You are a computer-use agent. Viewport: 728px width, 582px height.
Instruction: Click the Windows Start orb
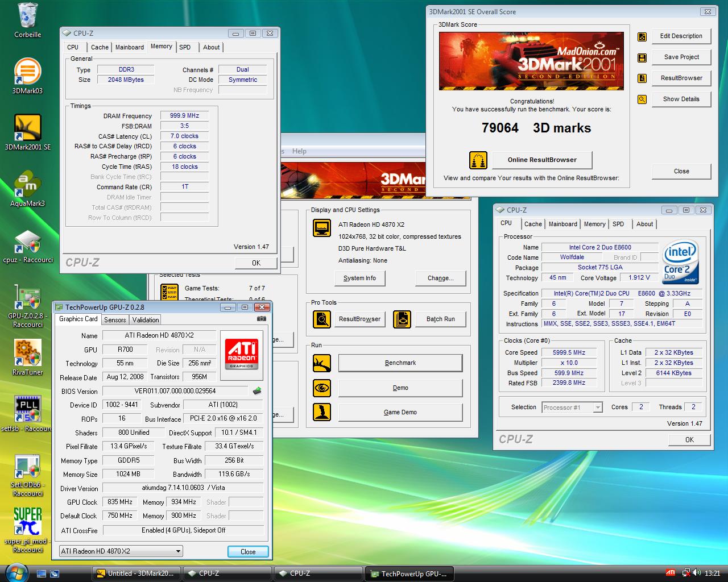tap(15, 572)
